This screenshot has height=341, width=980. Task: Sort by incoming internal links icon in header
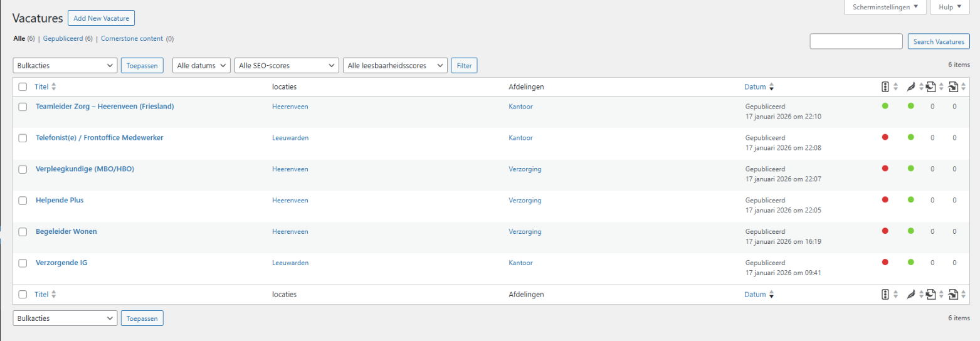coord(953,87)
